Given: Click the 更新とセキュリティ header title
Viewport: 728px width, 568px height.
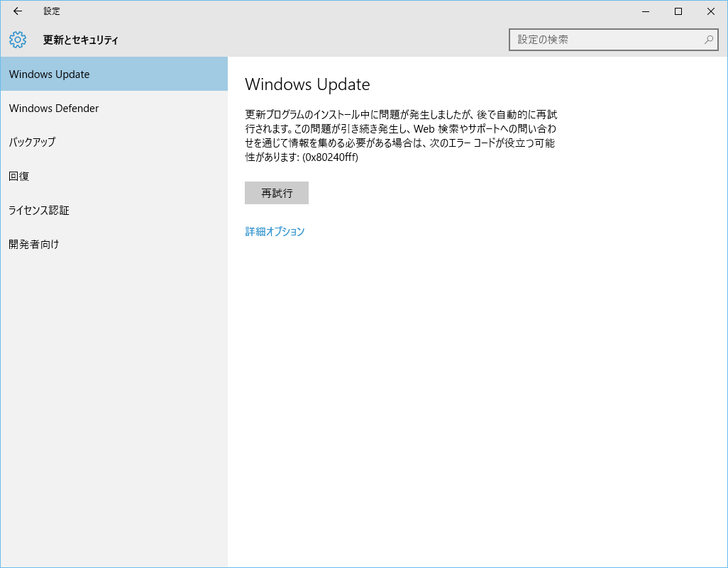Looking at the screenshot, I should (81, 40).
